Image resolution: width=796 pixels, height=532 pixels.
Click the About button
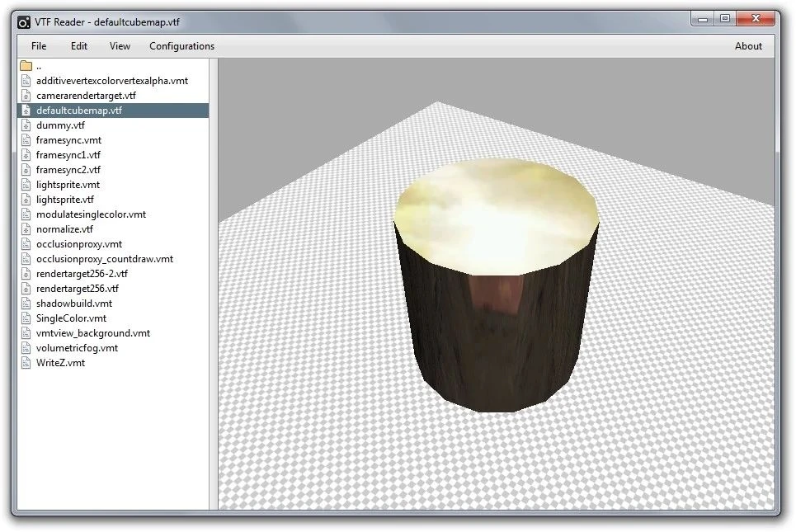point(748,46)
